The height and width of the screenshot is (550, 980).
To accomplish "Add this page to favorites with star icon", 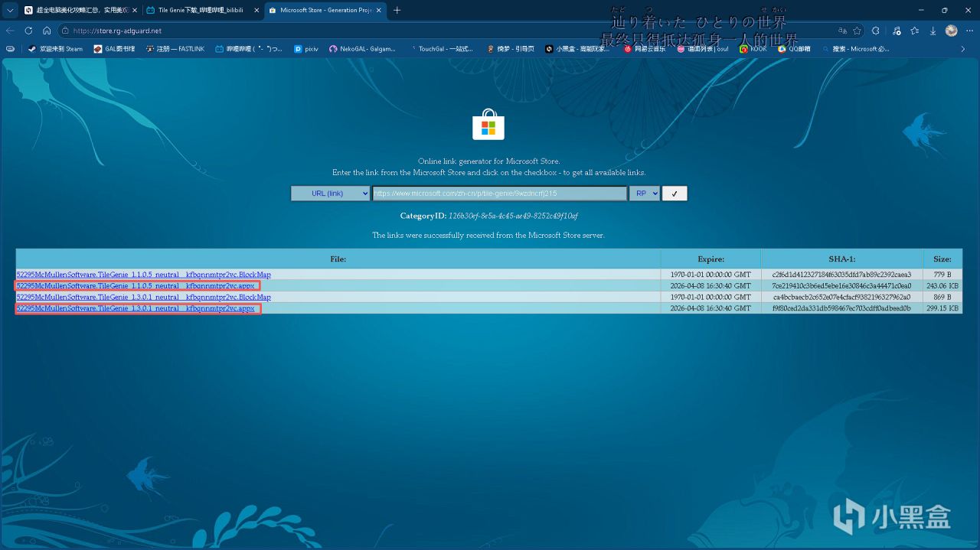I will [857, 31].
